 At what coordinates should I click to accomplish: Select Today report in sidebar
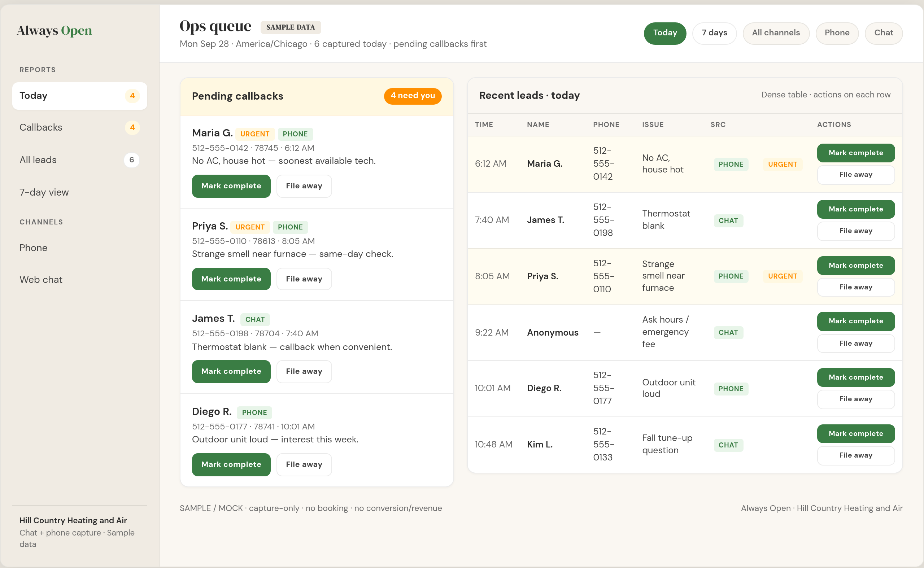(x=80, y=96)
